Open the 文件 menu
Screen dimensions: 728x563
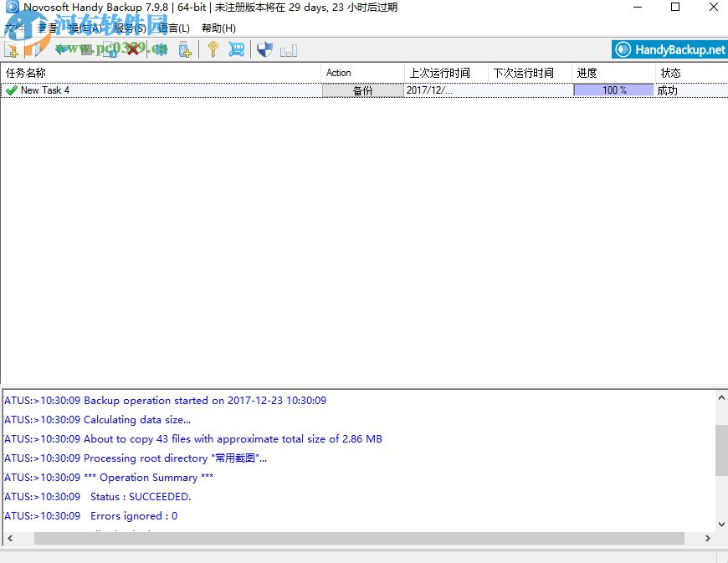point(15,28)
